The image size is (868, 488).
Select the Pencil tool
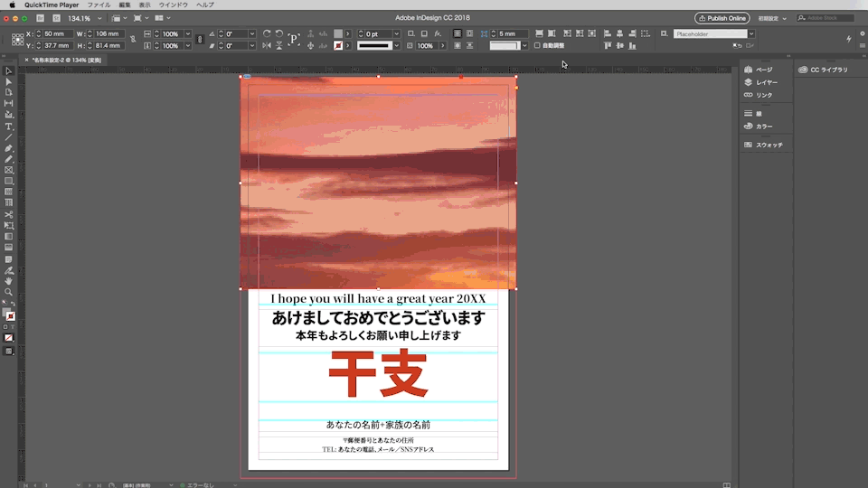coord(8,159)
